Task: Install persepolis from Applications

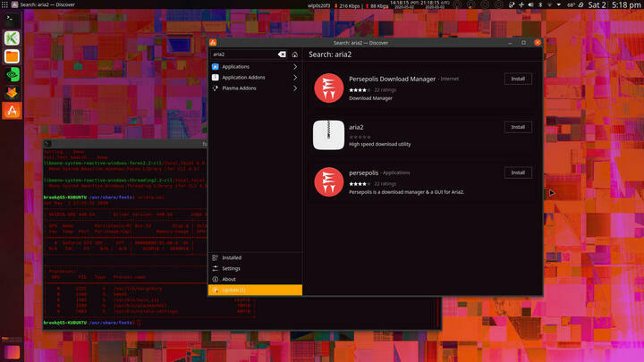Action: point(518,173)
